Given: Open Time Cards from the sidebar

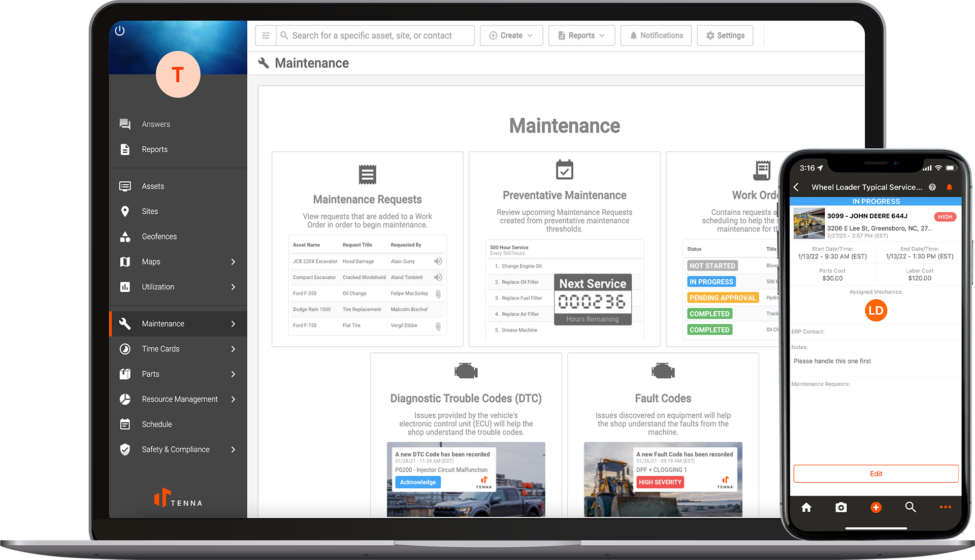Looking at the screenshot, I should pos(160,349).
